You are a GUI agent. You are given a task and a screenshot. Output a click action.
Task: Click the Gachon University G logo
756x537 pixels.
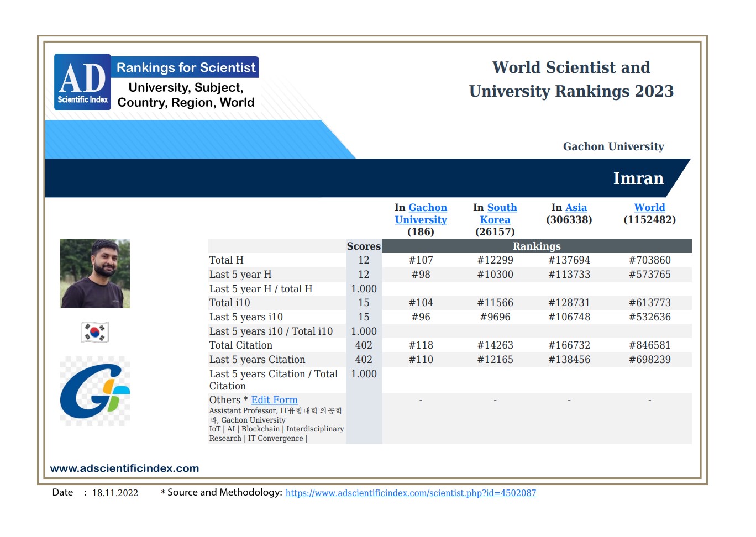95,391
